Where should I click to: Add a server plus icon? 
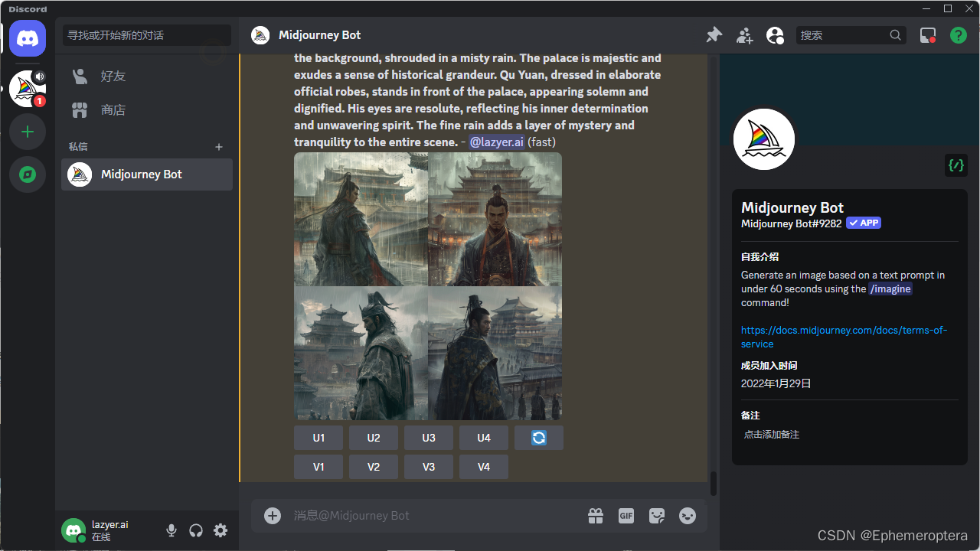[x=28, y=132]
